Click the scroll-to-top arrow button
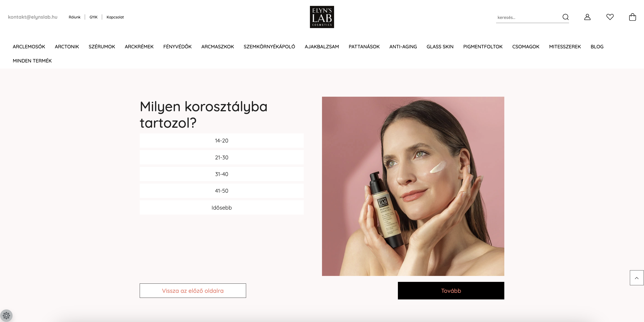The height and width of the screenshot is (322, 644). pyautogui.click(x=636, y=278)
